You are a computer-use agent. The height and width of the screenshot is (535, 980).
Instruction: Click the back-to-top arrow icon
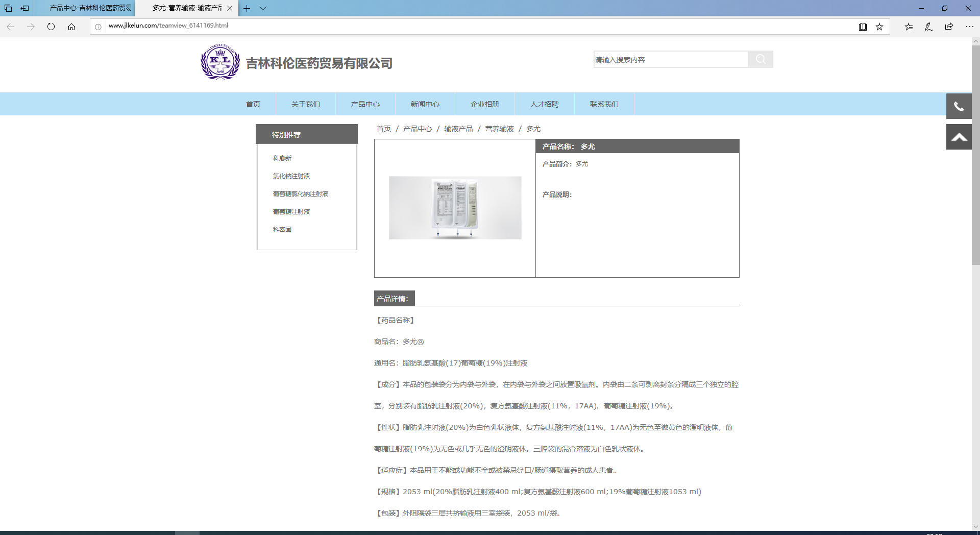coord(959,137)
